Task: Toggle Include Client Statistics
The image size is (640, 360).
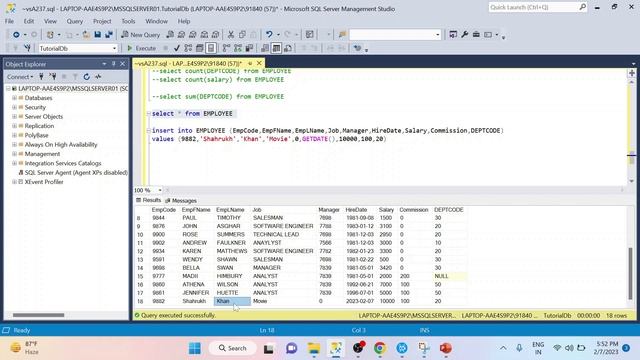Action: 249,48
